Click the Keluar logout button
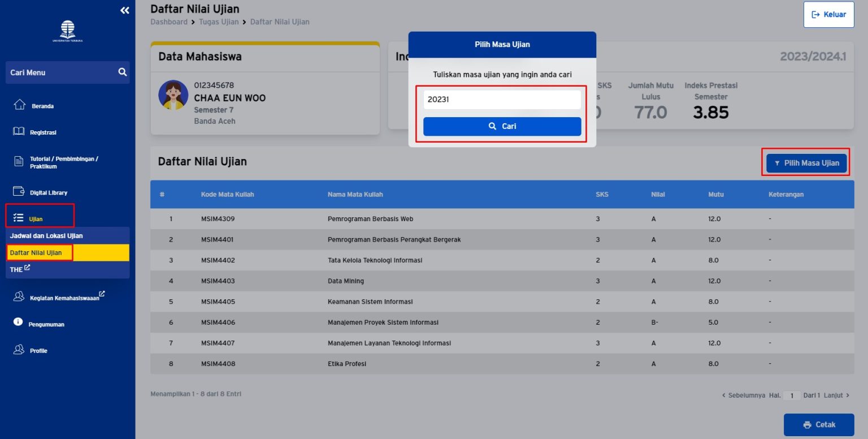Image resolution: width=868 pixels, height=439 pixels. [828, 15]
